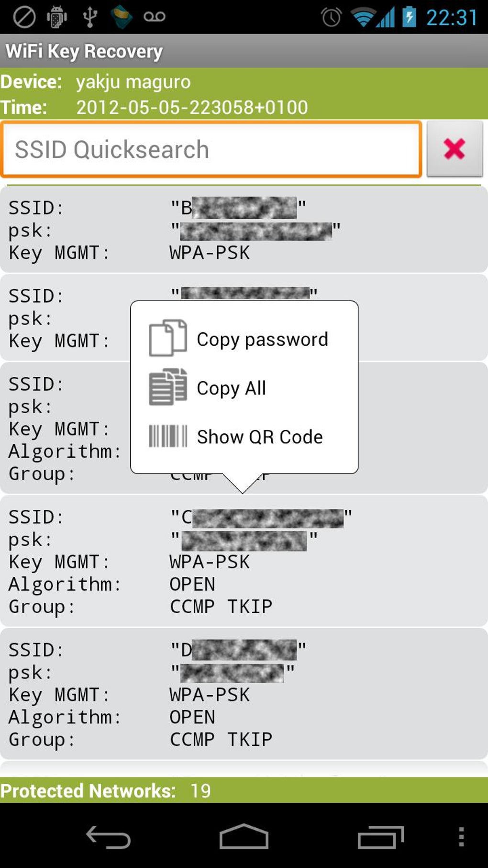This screenshot has width=488, height=868.
Task: Tap the Android back navigation icon
Action: coord(108,837)
